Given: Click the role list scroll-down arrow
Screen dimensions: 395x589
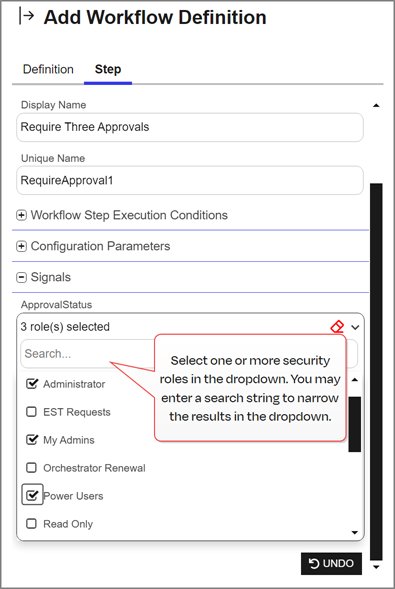Looking at the screenshot, I should [x=354, y=532].
